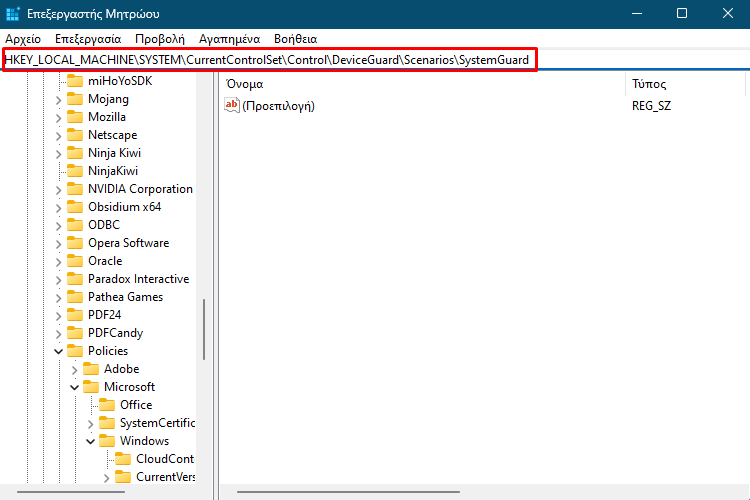
Task: Select the Mozilla folder icon
Action: (x=75, y=117)
